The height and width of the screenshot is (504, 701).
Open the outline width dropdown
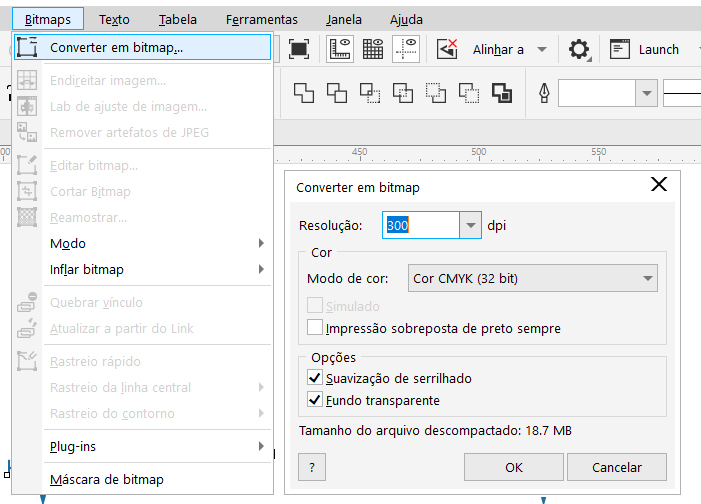(647, 93)
